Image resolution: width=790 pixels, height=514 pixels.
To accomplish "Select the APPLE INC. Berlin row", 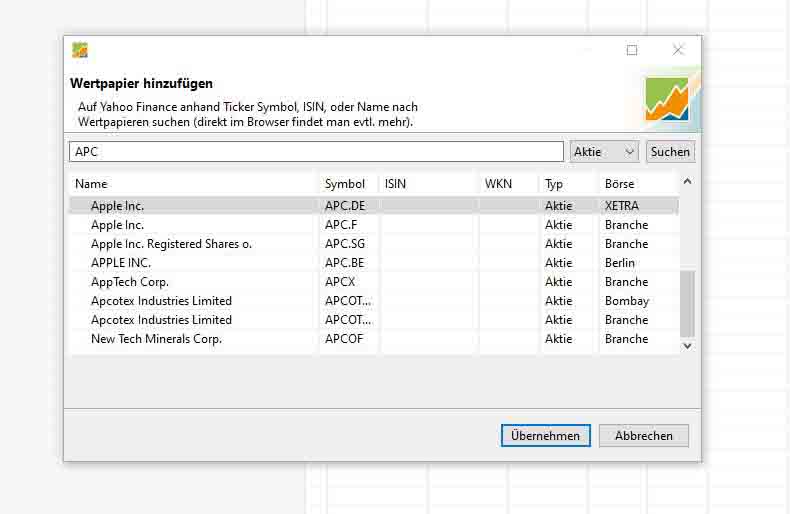I will click(x=374, y=263).
